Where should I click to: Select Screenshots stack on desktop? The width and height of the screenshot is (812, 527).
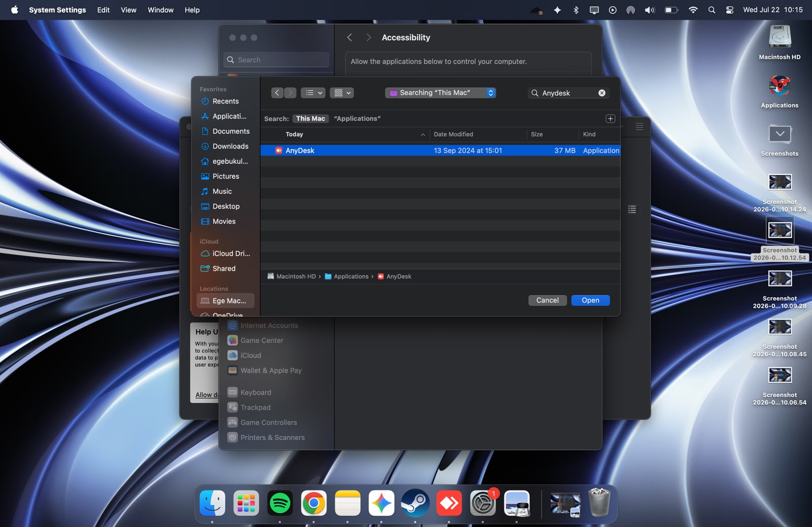(x=780, y=139)
